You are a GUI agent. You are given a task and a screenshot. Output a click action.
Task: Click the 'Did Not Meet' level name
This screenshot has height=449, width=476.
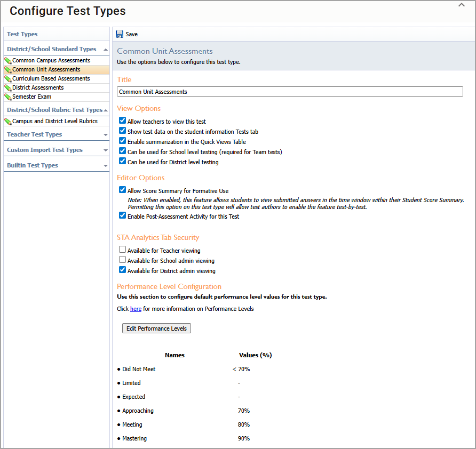coord(139,369)
